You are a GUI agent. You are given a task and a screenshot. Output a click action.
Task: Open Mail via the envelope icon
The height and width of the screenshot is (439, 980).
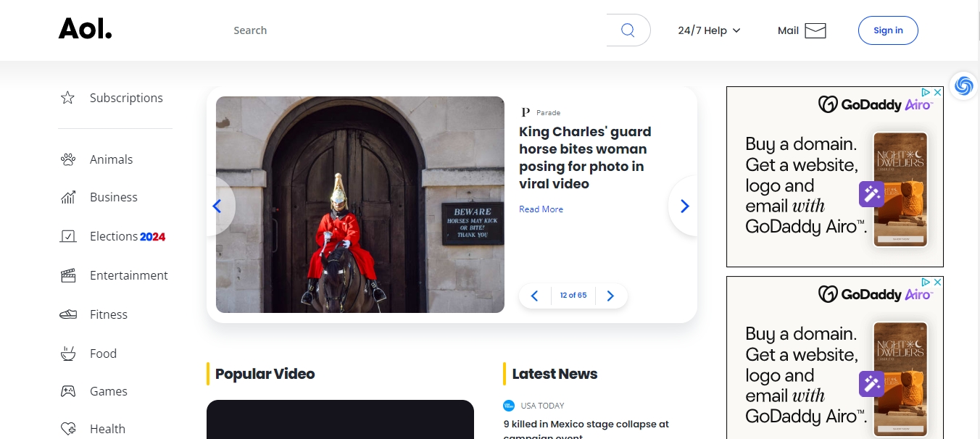815,30
